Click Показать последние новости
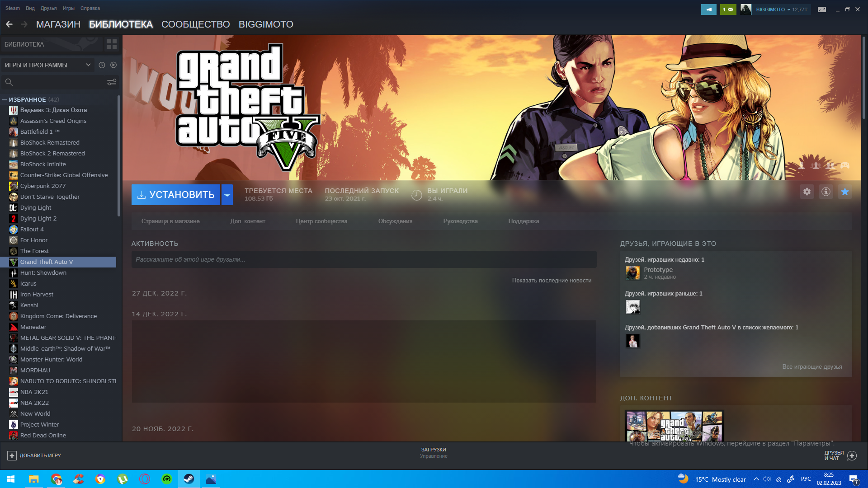This screenshot has width=868, height=488. tap(552, 281)
